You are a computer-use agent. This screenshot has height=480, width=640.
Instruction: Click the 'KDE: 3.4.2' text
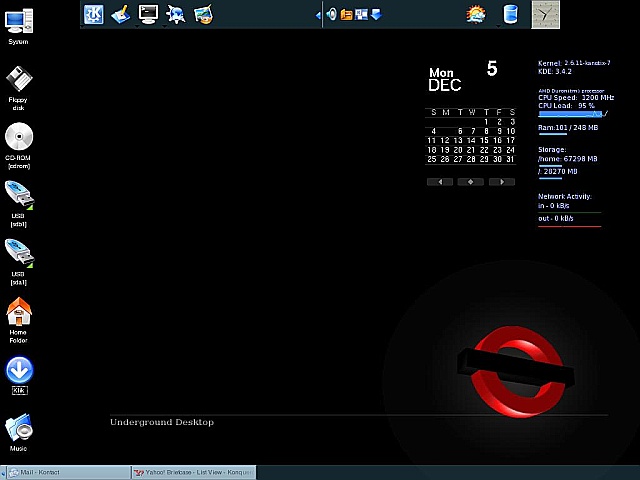point(555,71)
